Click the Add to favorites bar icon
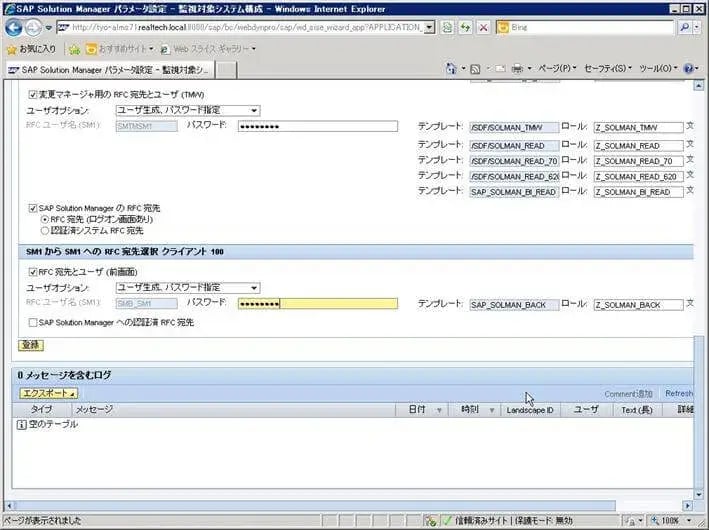This screenshot has width=709, height=530. (75, 49)
